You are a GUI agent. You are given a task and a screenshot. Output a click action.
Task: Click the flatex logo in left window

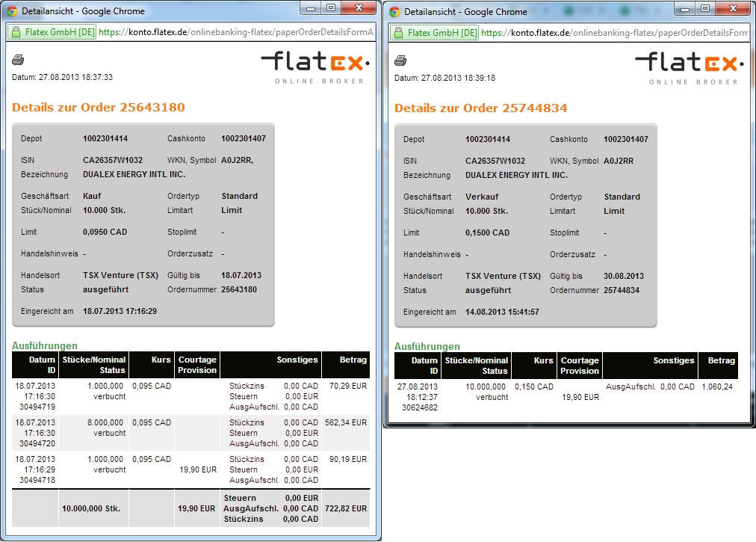coord(316,67)
